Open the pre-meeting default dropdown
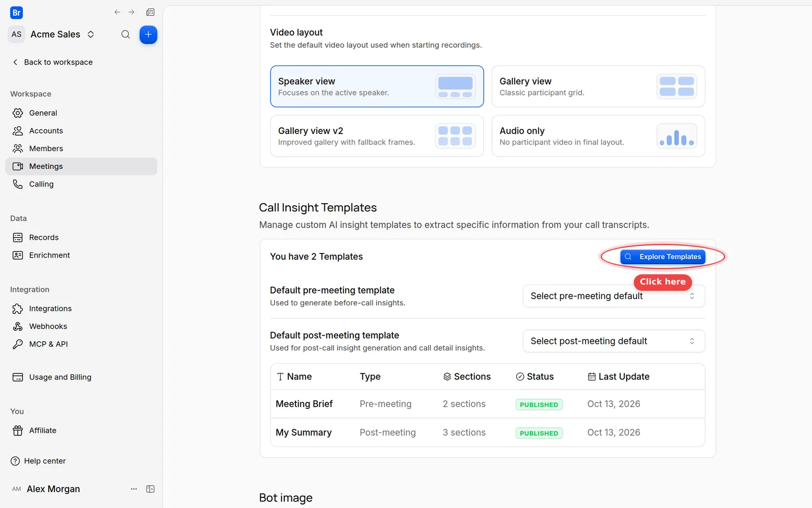Image resolution: width=812 pixels, height=508 pixels. 614,296
